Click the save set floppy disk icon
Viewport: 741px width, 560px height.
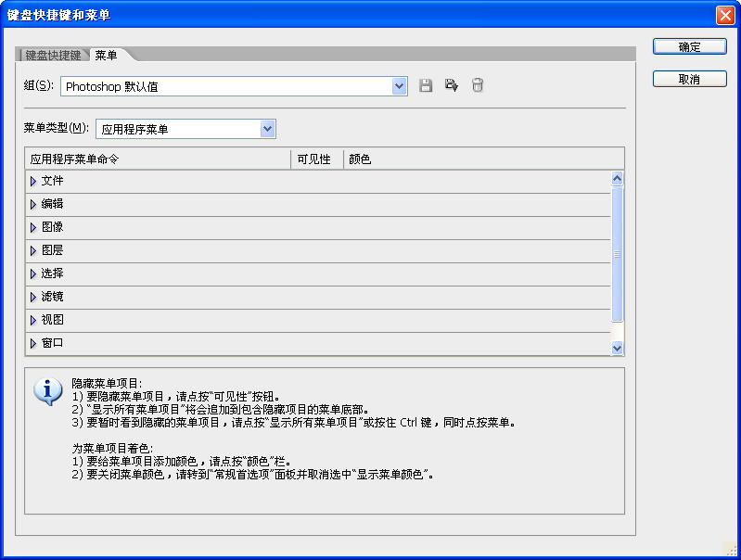[x=426, y=86]
